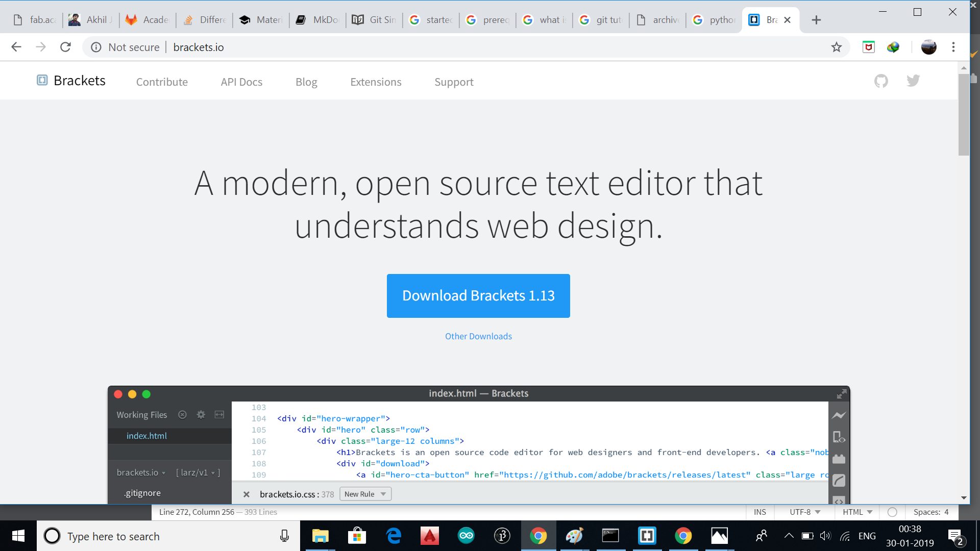Open Brackets app in taskbar
The image size is (980, 551).
647,536
